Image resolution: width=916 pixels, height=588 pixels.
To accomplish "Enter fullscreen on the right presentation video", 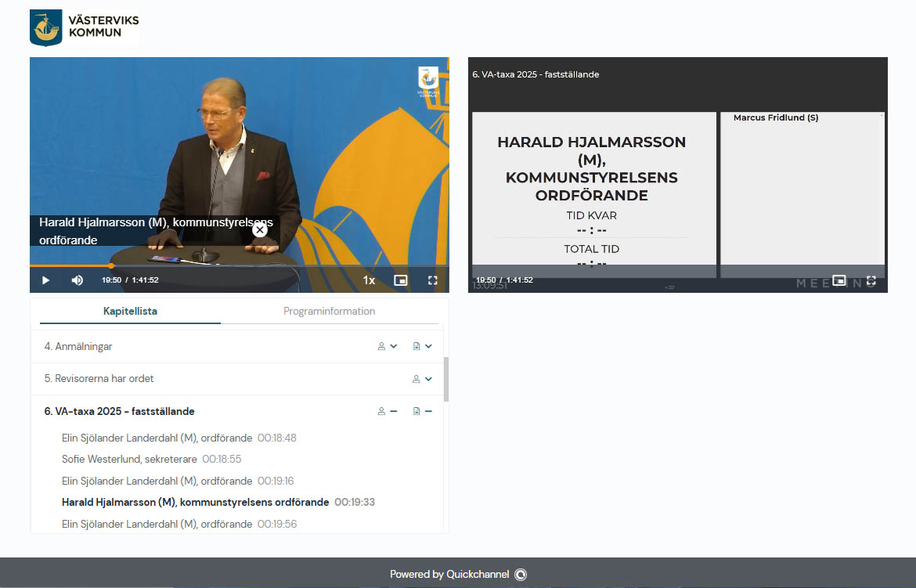I will 871,280.
